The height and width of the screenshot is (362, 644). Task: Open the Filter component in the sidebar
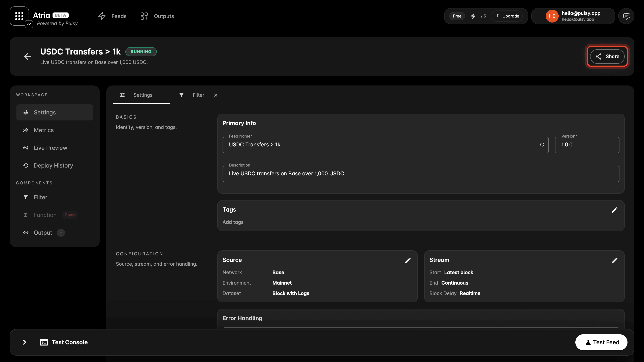[55, 197]
